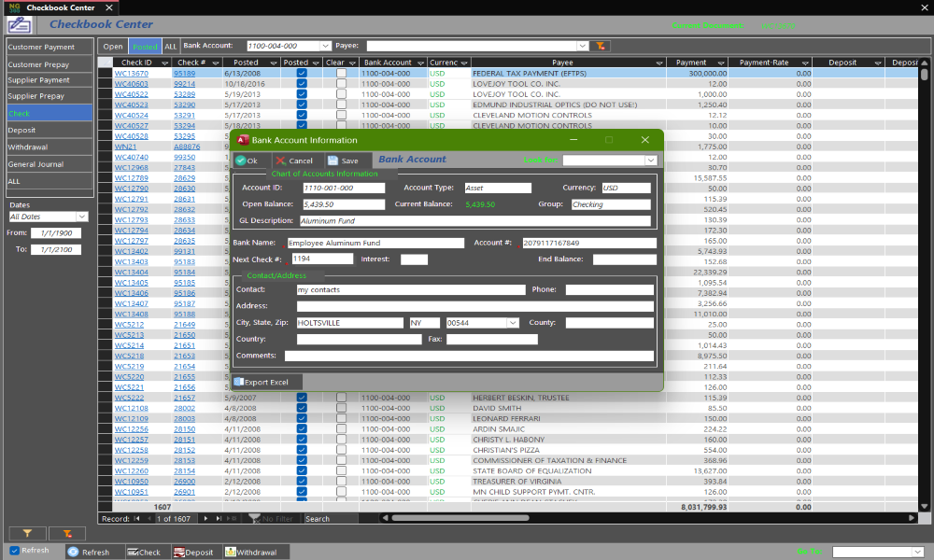Toggle the Refresh checkbox at the bottom left

14,551
